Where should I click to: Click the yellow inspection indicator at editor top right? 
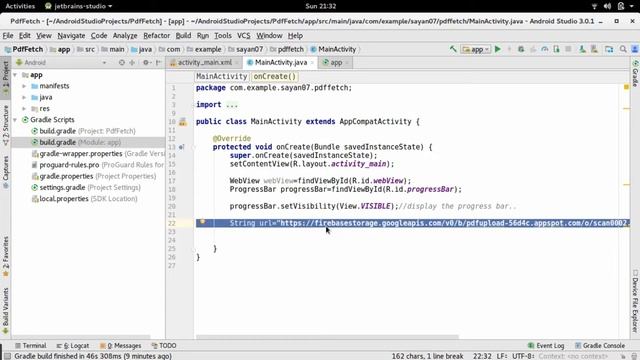[x=626, y=87]
